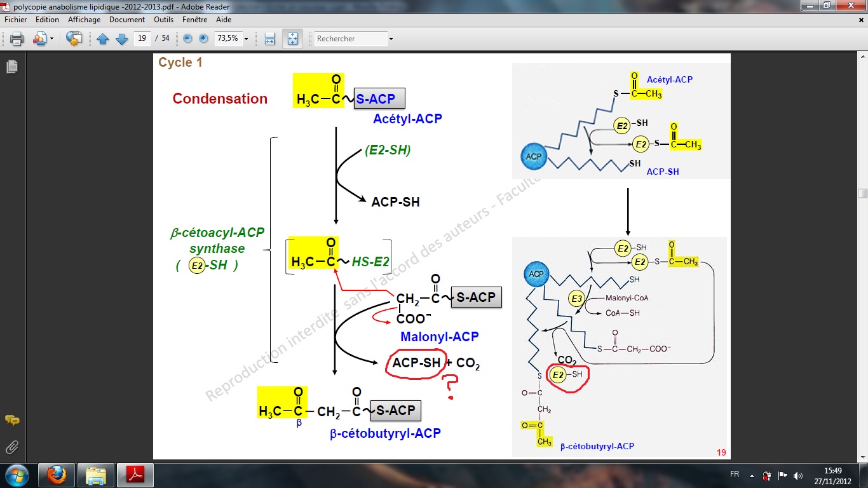Zoom out with the minus button
Viewport: 868px width, 488px height.
[x=187, y=39]
